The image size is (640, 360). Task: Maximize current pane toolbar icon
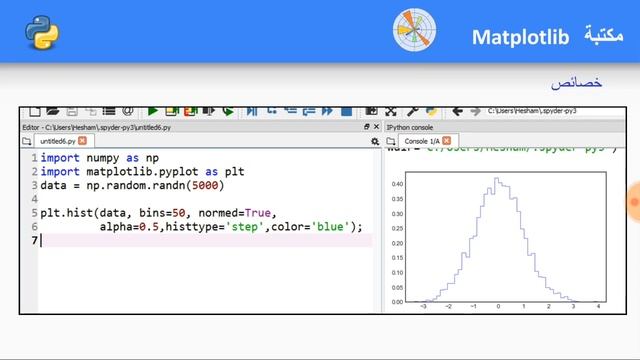[371, 111]
